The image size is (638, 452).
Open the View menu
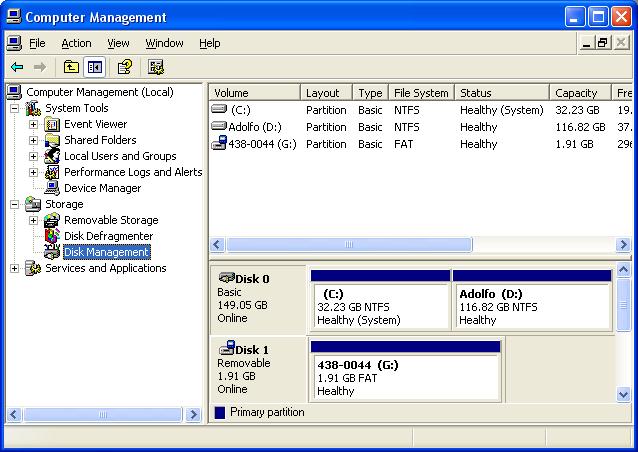119,43
